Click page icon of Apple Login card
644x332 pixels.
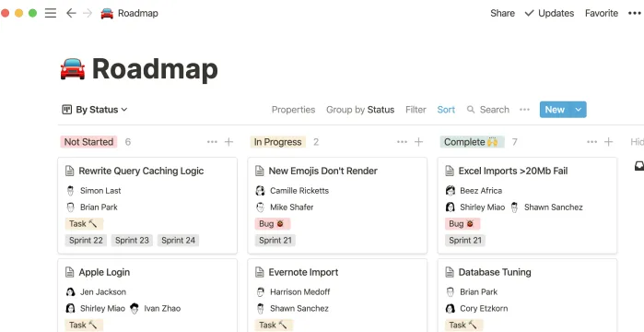(70, 272)
